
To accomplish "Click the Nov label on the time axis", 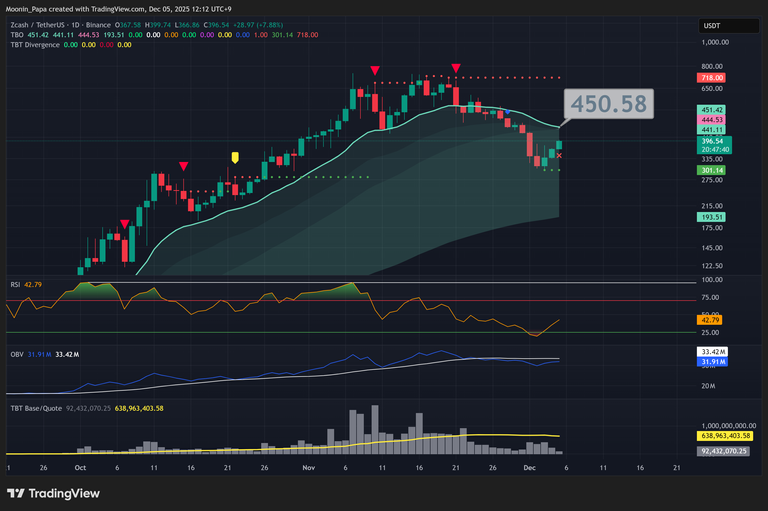I will (308, 467).
